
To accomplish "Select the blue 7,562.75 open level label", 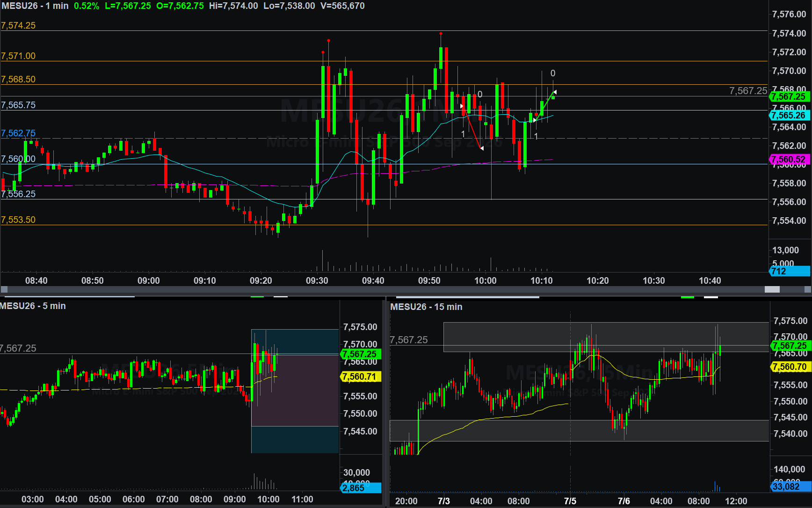I will point(18,133).
